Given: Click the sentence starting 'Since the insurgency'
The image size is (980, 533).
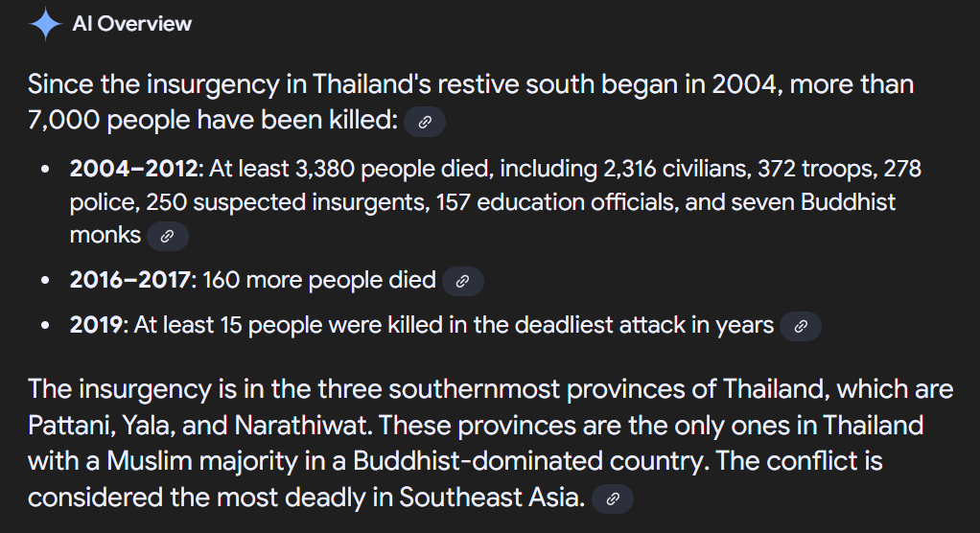Looking at the screenshot, I should (471, 102).
